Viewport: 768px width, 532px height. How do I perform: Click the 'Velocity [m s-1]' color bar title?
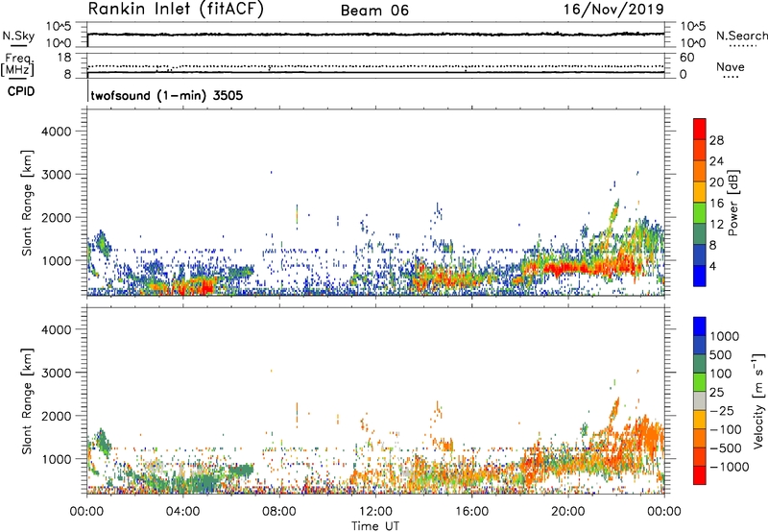758,400
